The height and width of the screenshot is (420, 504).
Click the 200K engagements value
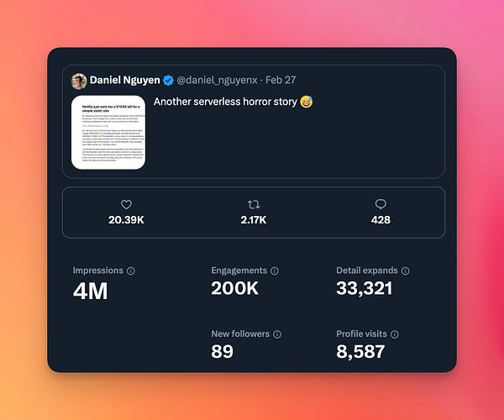click(235, 288)
